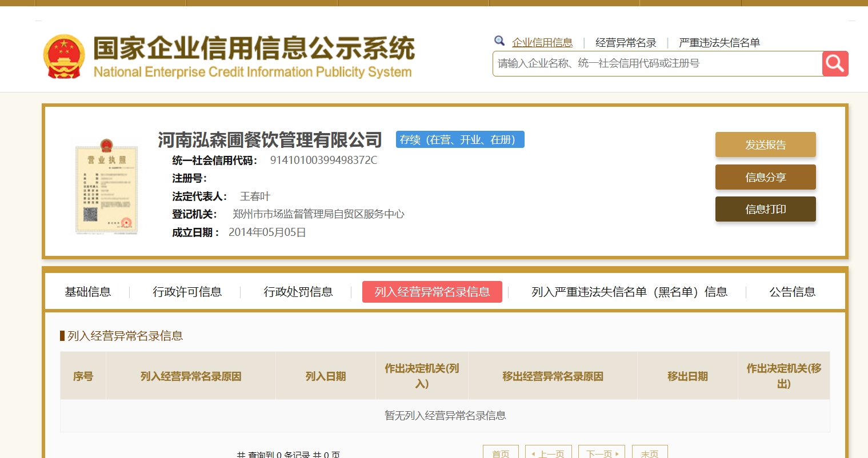
Task: Select the 经营异常名录 search category
Action: pos(626,43)
